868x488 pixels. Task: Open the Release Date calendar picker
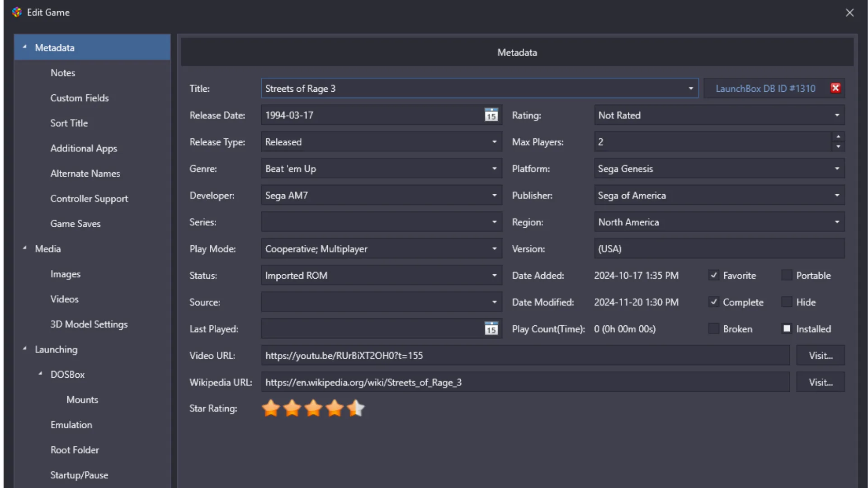point(491,115)
